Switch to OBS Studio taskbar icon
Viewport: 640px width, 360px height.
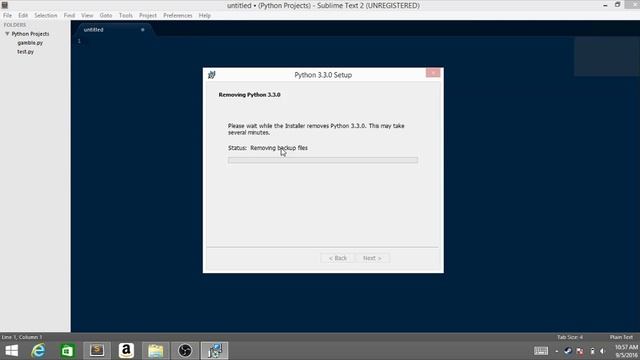pyautogui.click(x=185, y=351)
